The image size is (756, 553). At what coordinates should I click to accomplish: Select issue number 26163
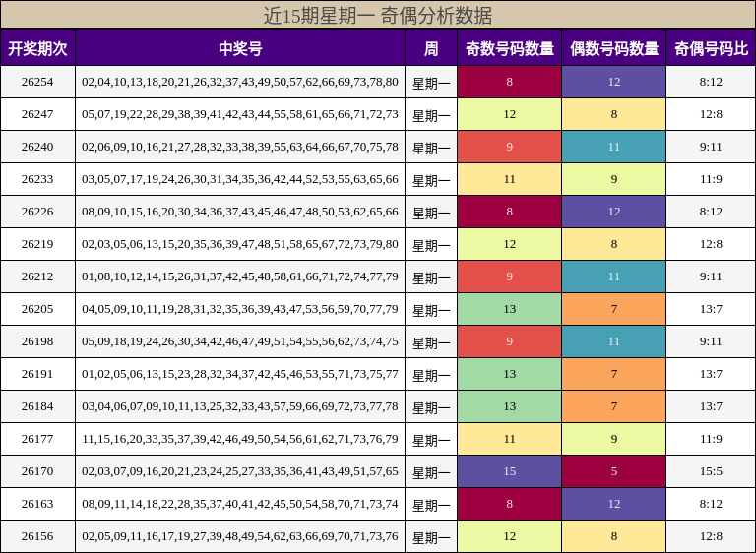click(x=37, y=504)
